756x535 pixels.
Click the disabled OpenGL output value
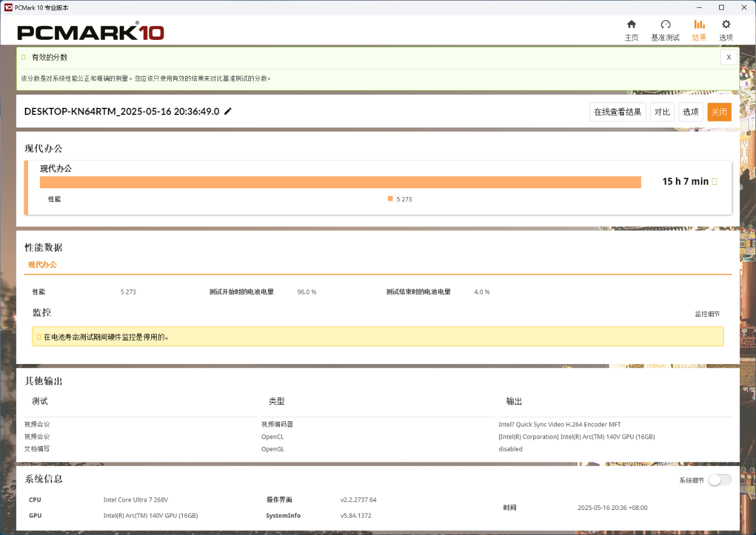(x=511, y=449)
